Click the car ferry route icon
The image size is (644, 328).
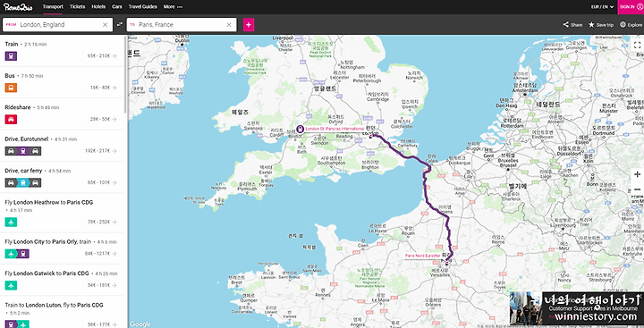(23, 182)
